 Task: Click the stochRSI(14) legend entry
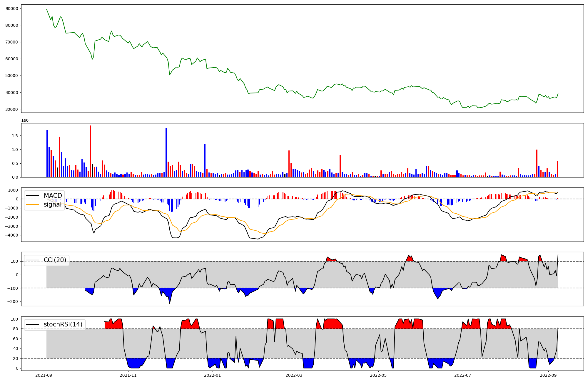[x=63, y=324]
